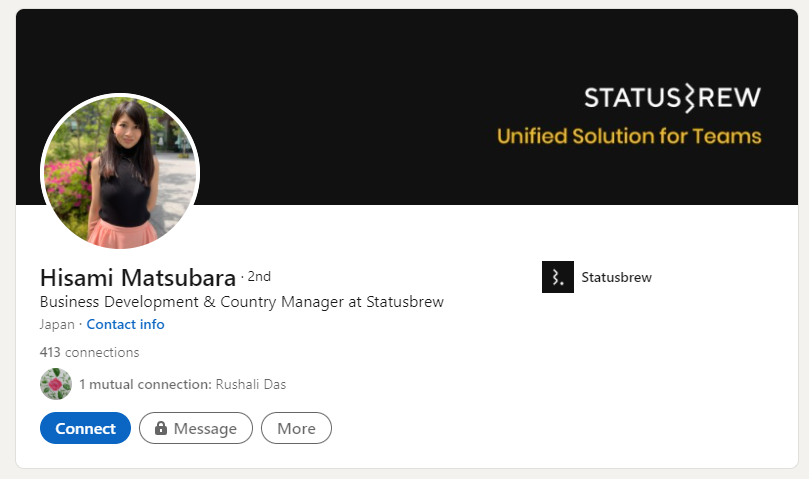The image size is (809, 479).
Task: Open the Contact info link
Action: pyautogui.click(x=125, y=324)
